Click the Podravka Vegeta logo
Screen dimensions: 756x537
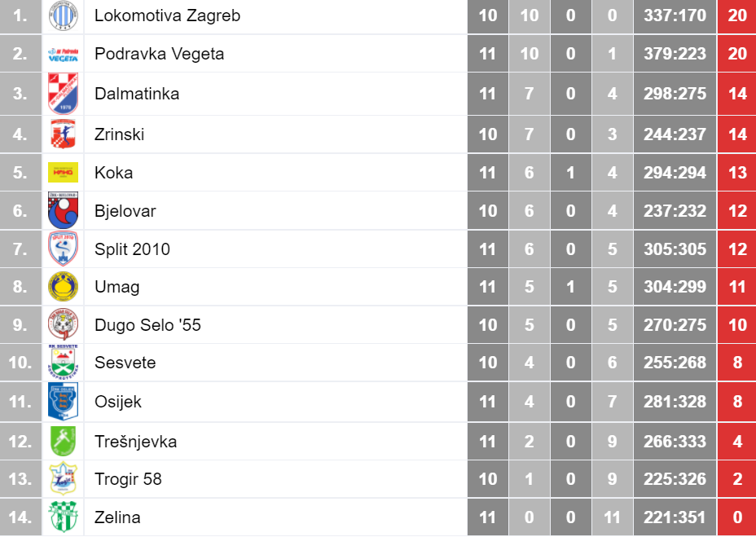point(64,54)
